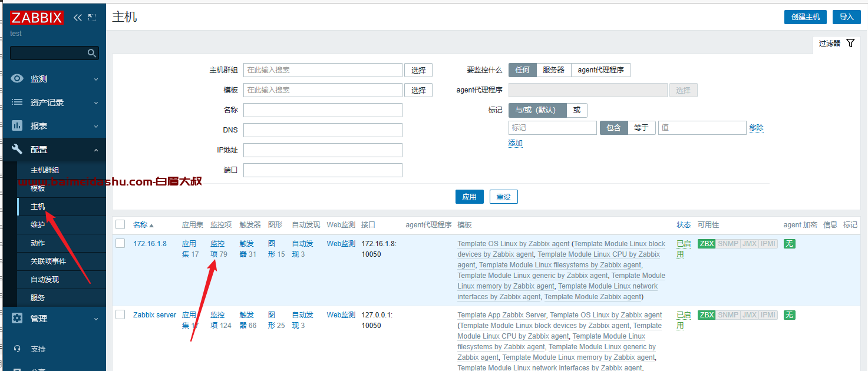Click the 配置 wrench icon
868x371 pixels.
click(17, 150)
